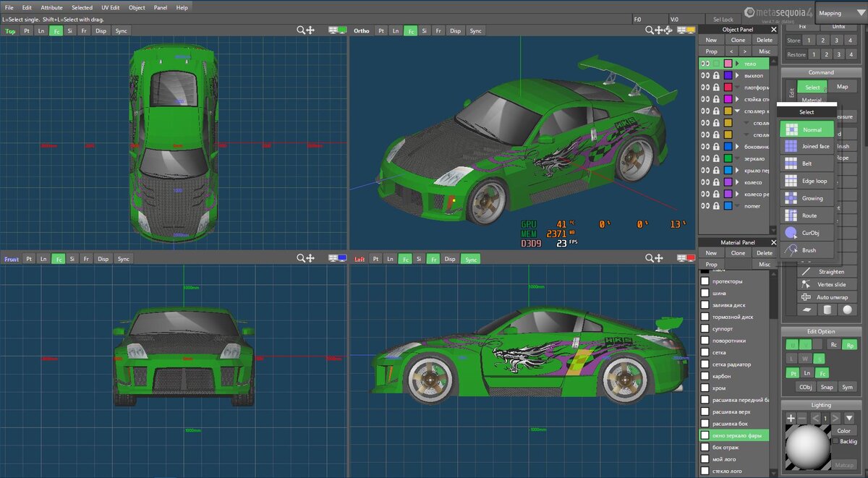Viewport: 868px width, 478px height.
Task: Check the box next to материал шина
Action: click(x=705, y=294)
